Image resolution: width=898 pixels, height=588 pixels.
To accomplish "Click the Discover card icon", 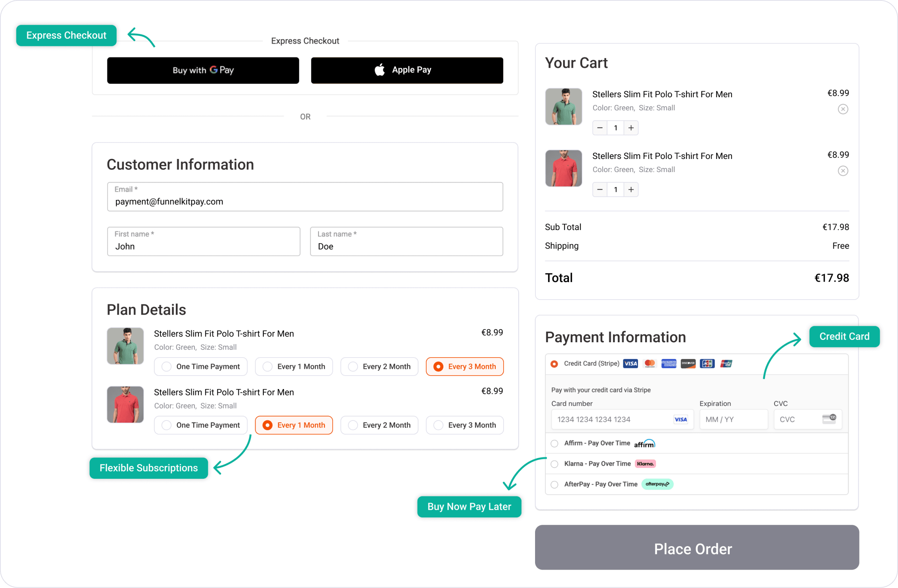I will click(688, 363).
